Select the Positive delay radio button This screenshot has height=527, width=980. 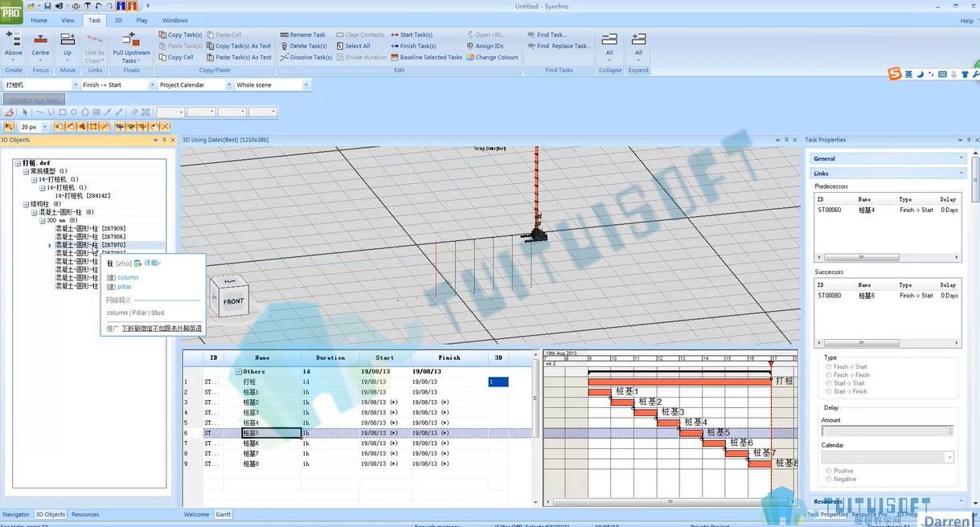click(829, 471)
